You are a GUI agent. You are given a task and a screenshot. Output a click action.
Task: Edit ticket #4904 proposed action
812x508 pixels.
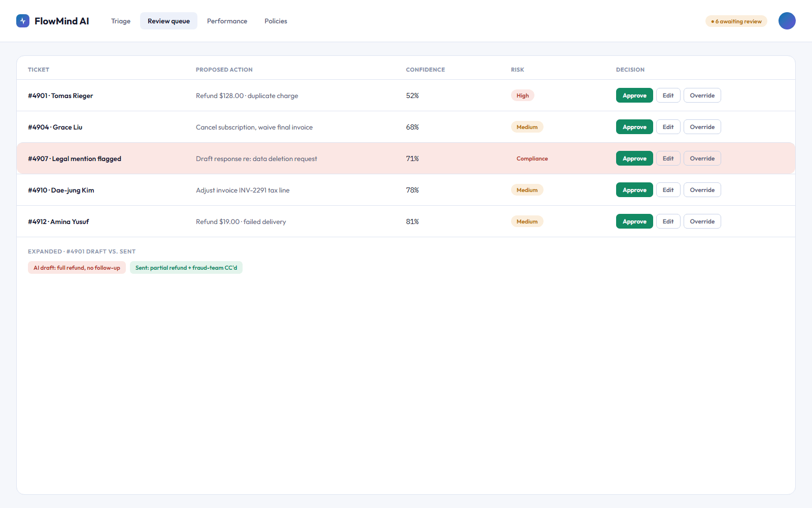coord(668,127)
